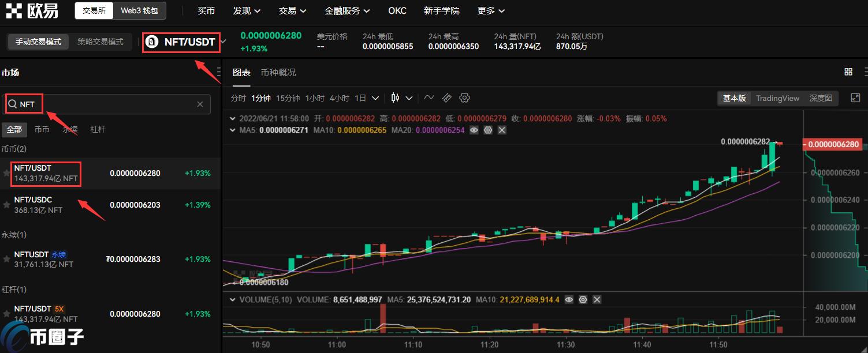This screenshot has height=353, width=868.
Task: Favorite NFT/USDC with the star icon
Action: click(x=7, y=205)
